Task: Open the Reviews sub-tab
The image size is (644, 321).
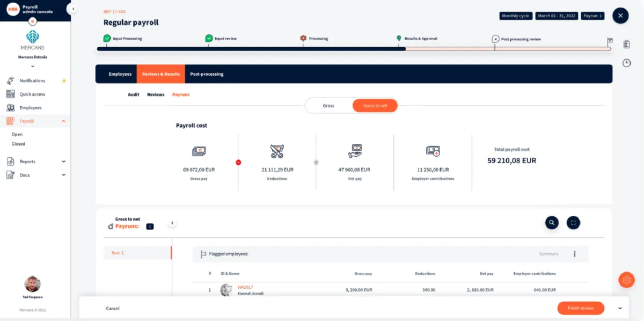Action: pos(156,94)
